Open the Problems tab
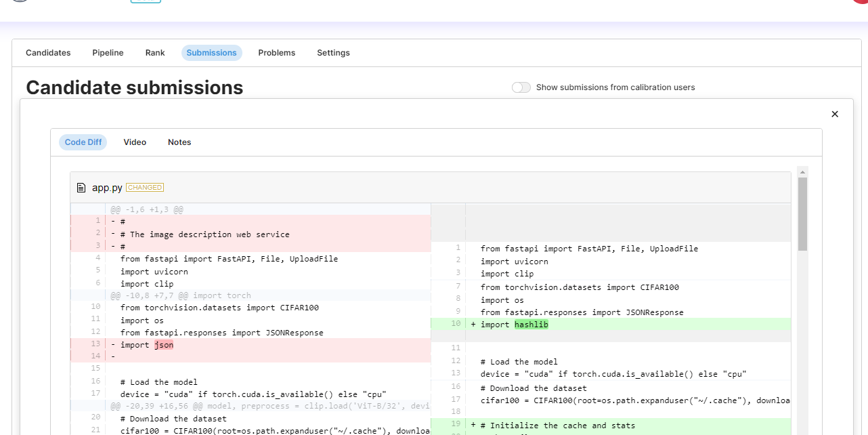Screen dimensions: 868x435 (x=277, y=53)
